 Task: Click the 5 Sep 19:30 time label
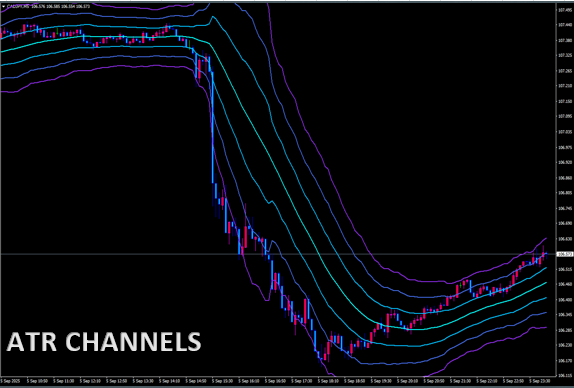point(381,381)
